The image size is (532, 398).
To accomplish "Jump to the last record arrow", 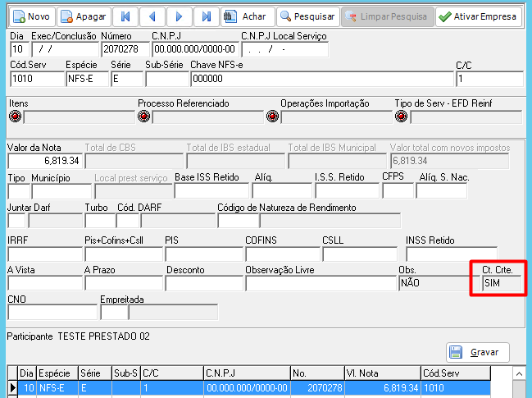I will 207,16.
